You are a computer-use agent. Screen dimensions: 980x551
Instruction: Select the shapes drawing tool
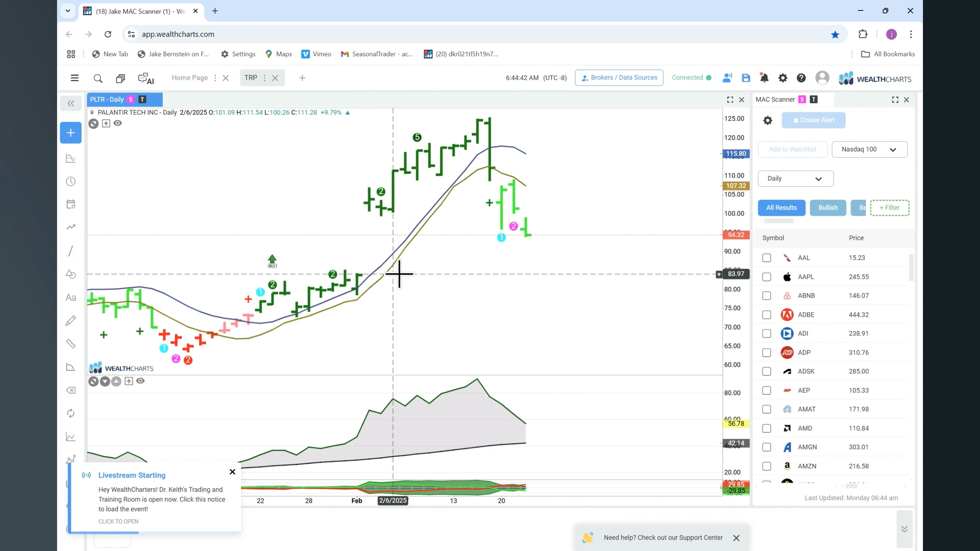coord(71,274)
